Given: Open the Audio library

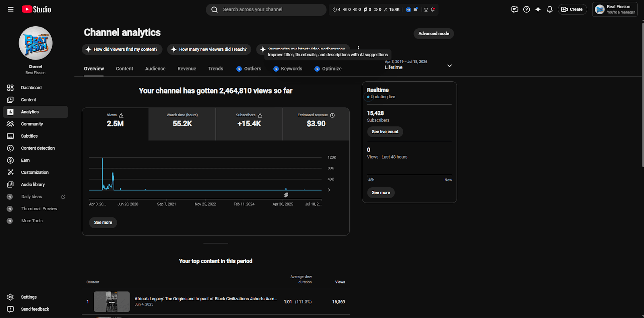Looking at the screenshot, I should coord(35,184).
